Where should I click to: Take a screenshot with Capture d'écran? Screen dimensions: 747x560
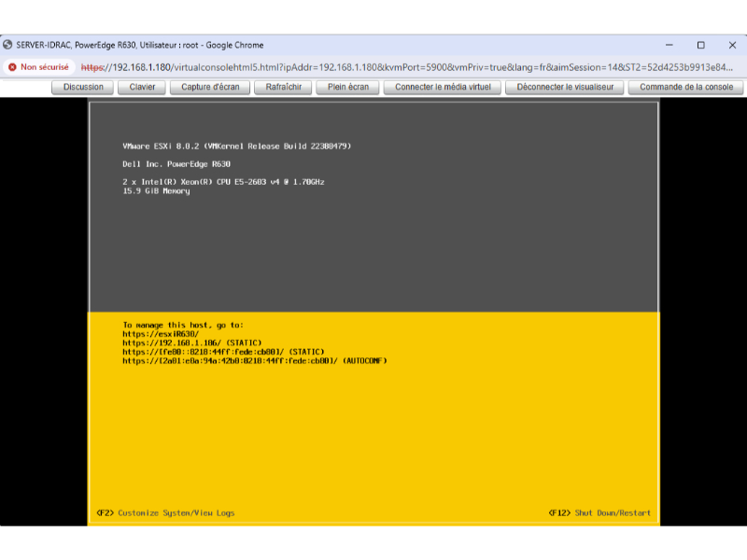(210, 87)
